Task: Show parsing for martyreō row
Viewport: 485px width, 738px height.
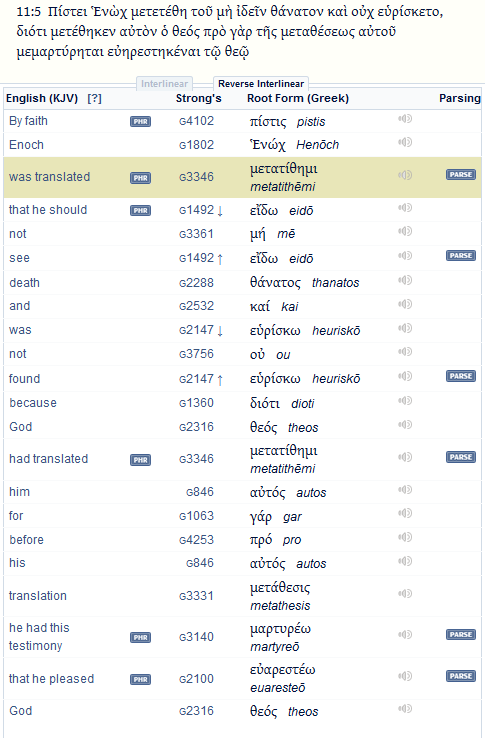Action: pyautogui.click(x=461, y=634)
